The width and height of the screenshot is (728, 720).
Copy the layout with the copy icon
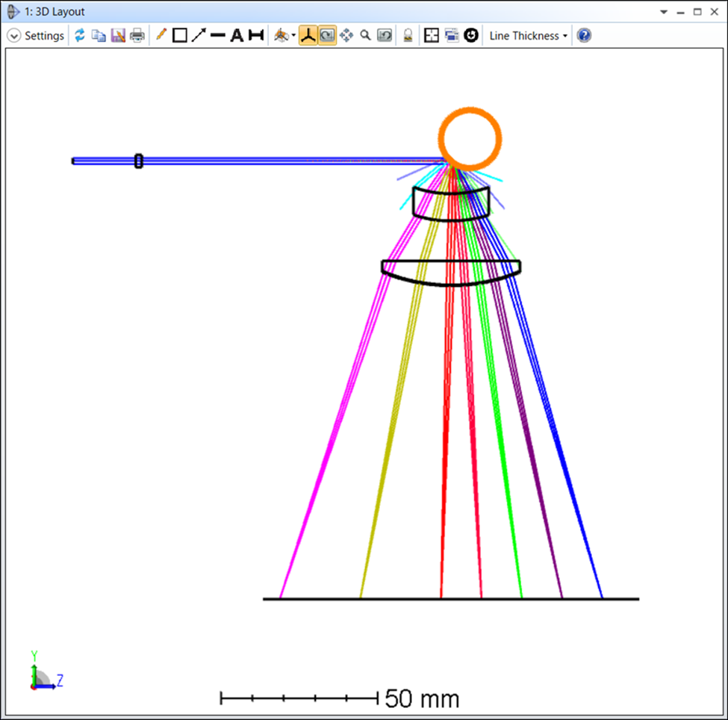99,35
